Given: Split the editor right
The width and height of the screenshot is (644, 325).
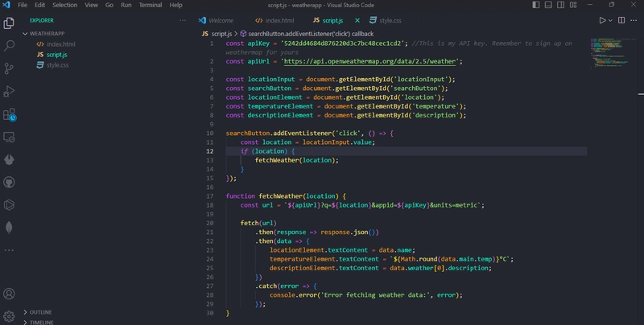Looking at the screenshot, I should (x=621, y=20).
